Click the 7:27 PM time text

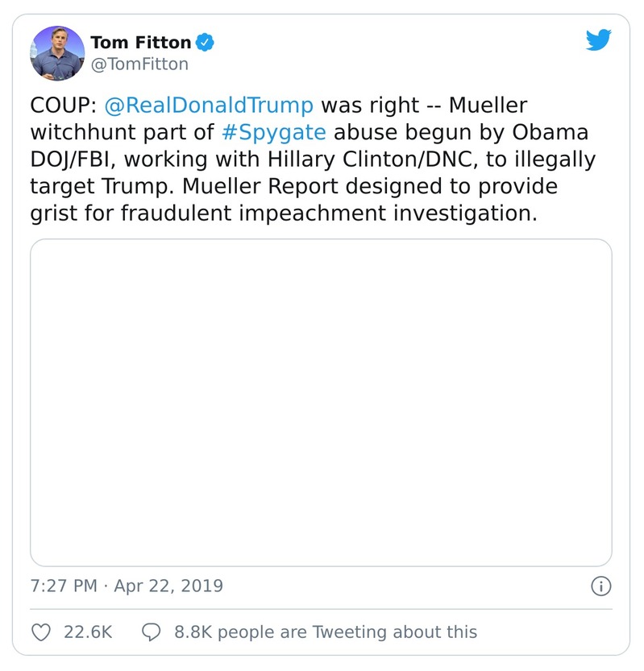pos(63,586)
